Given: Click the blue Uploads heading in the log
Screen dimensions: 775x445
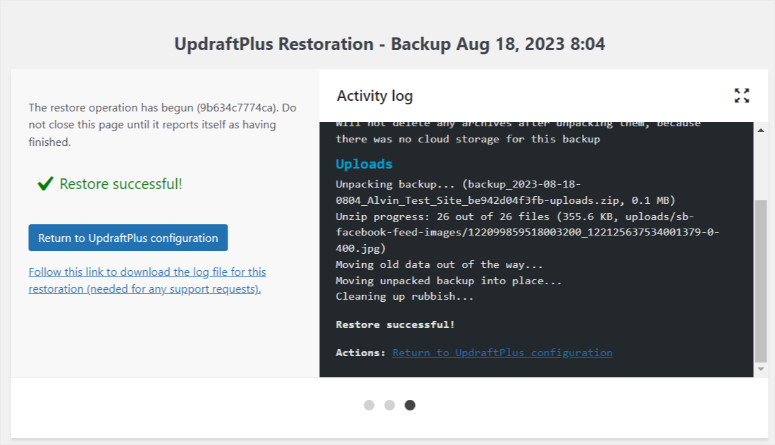Looking at the screenshot, I should pyautogui.click(x=364, y=164).
